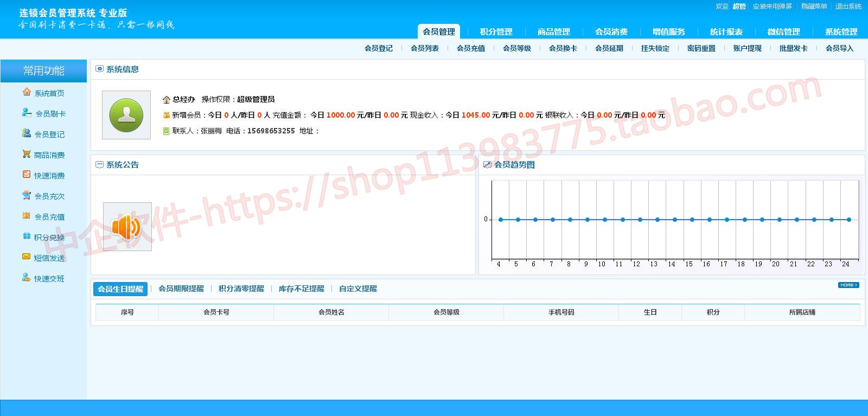Click the orange speaker announcement icon

pos(127,227)
